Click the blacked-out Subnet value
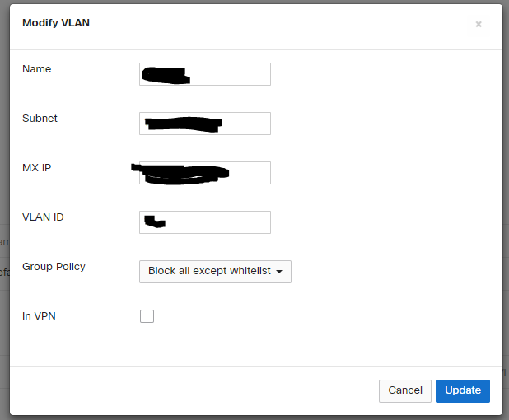The image size is (509, 420). [183, 124]
